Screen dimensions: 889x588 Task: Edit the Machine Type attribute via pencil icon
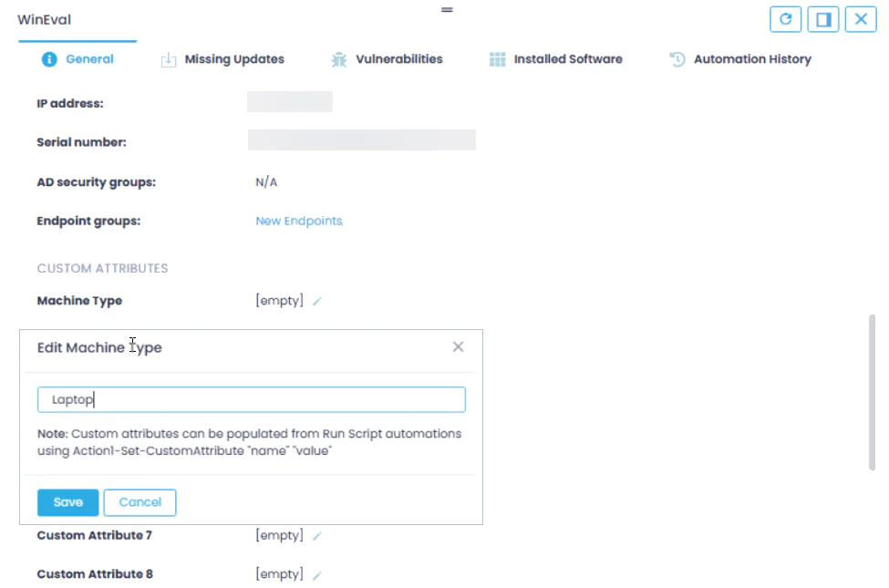(316, 301)
